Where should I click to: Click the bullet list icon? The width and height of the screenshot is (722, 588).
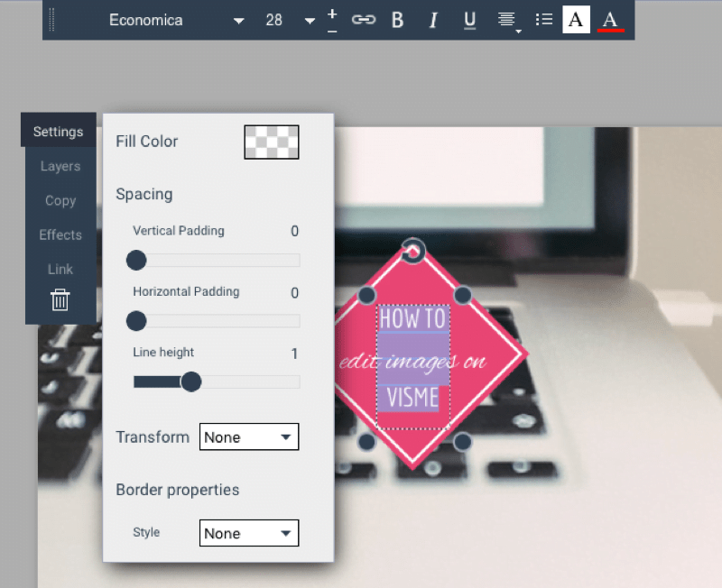pos(544,20)
